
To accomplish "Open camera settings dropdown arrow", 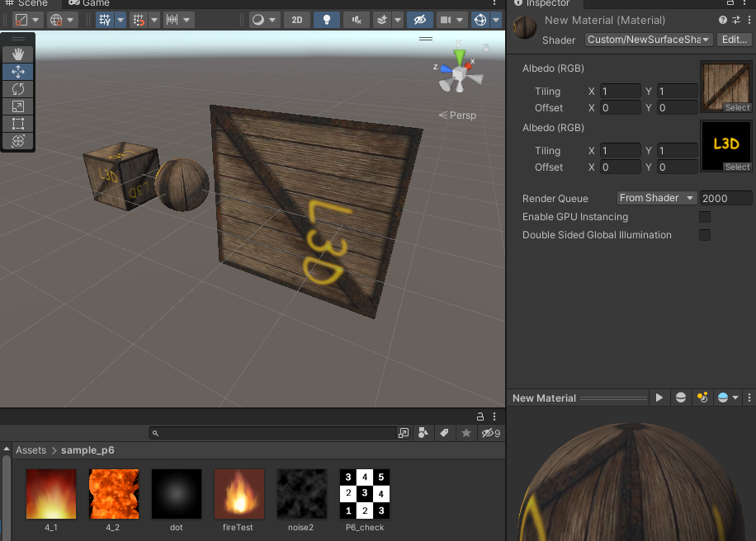I will pyautogui.click(x=460, y=20).
